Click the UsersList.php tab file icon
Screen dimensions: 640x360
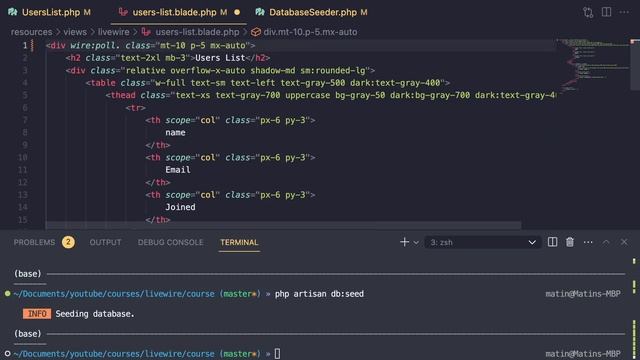(x=13, y=12)
